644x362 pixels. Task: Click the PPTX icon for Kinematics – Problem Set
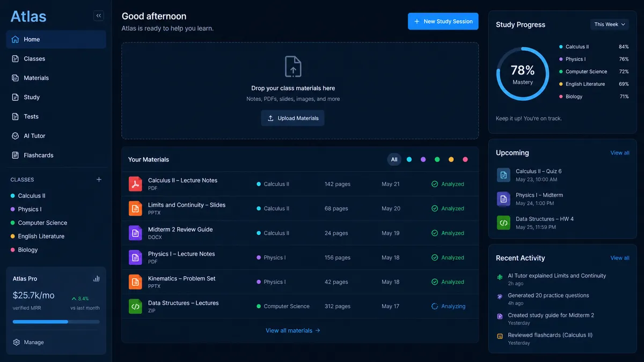(x=135, y=282)
